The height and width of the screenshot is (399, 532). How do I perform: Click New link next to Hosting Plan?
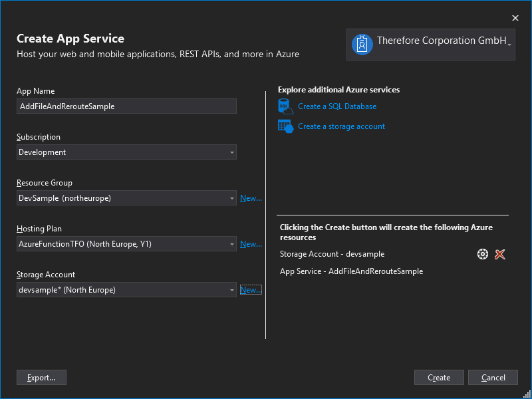(251, 244)
